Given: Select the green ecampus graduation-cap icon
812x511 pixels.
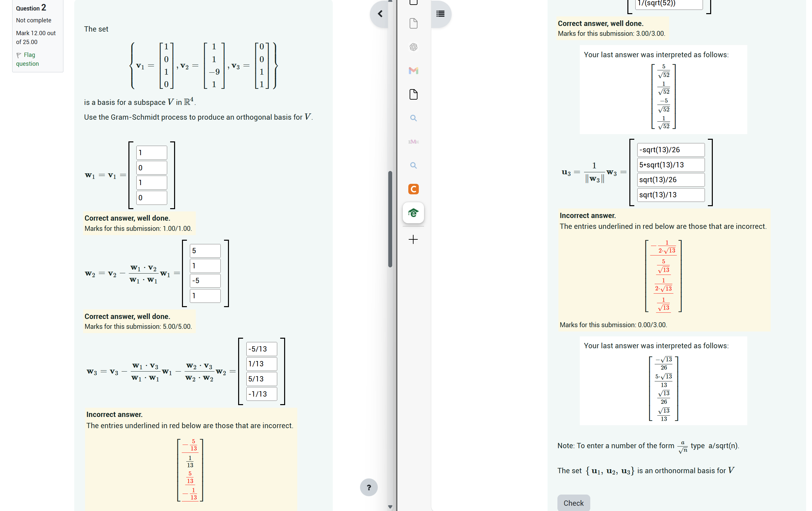Looking at the screenshot, I should (x=414, y=213).
